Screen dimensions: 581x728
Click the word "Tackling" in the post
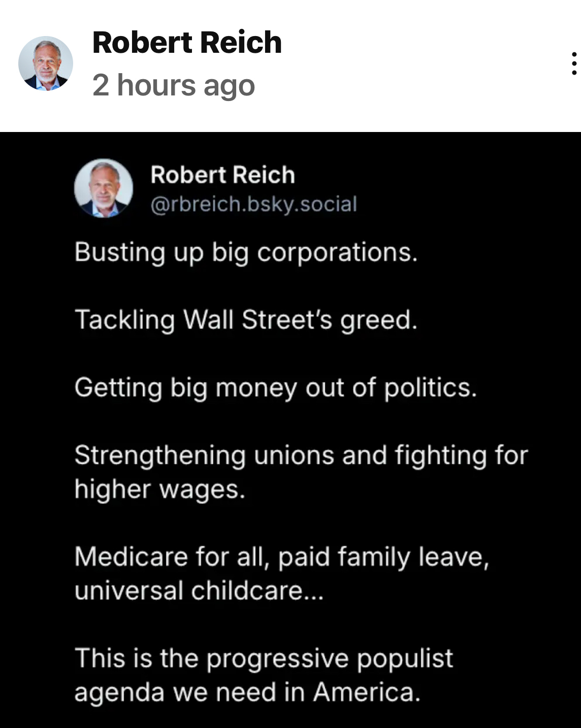coord(124,320)
